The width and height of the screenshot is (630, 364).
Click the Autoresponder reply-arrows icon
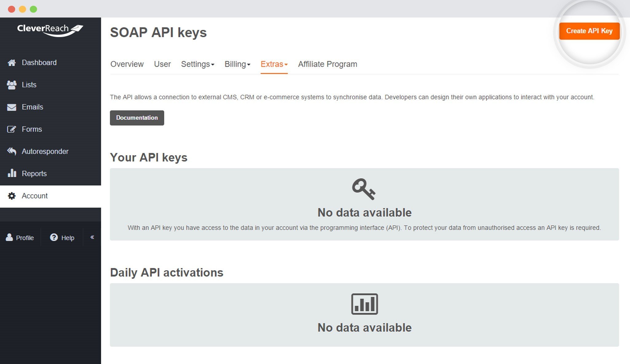(12, 152)
